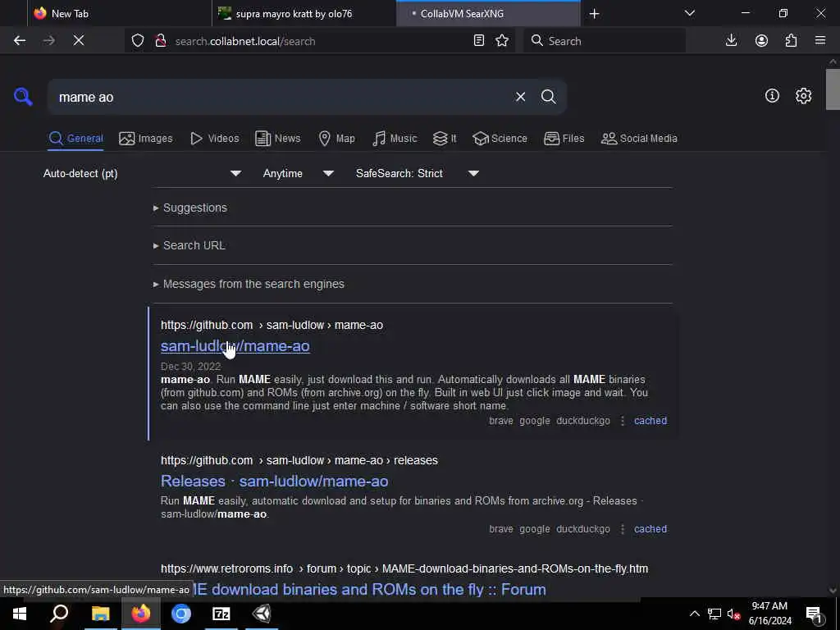840x630 pixels.
Task: Open the Firefox hamburger menu
Action: 820,41
